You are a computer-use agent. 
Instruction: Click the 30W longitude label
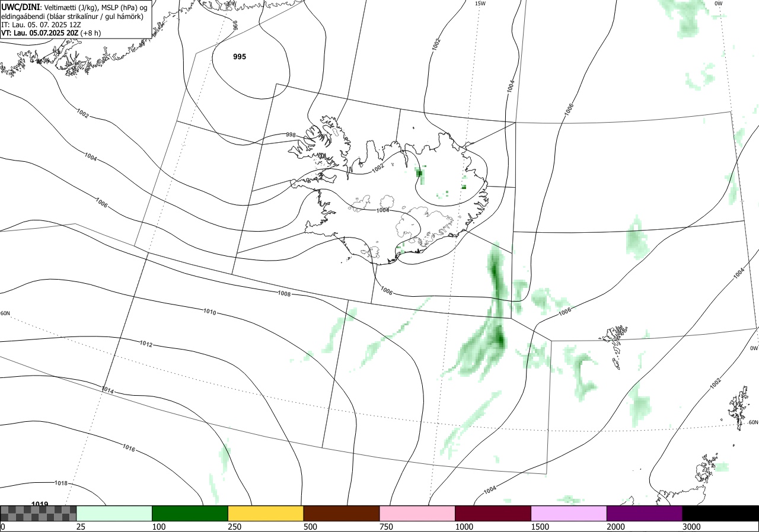coord(230,3)
